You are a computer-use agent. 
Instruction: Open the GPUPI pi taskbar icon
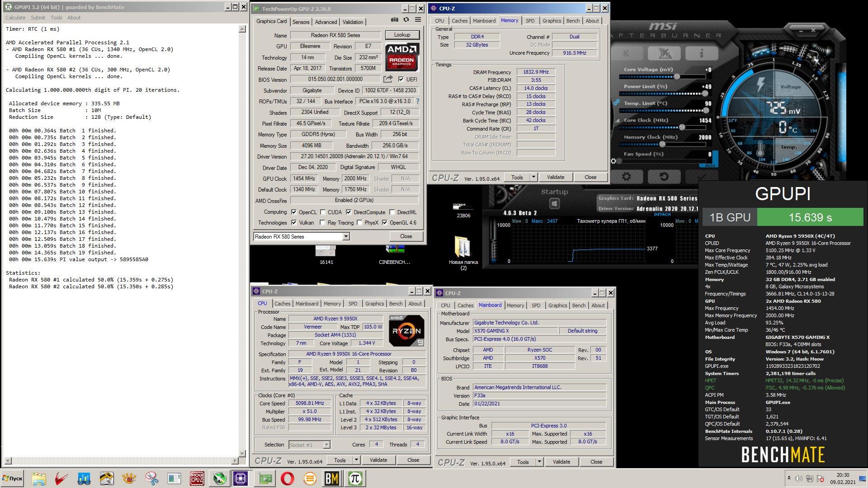pos(355,479)
